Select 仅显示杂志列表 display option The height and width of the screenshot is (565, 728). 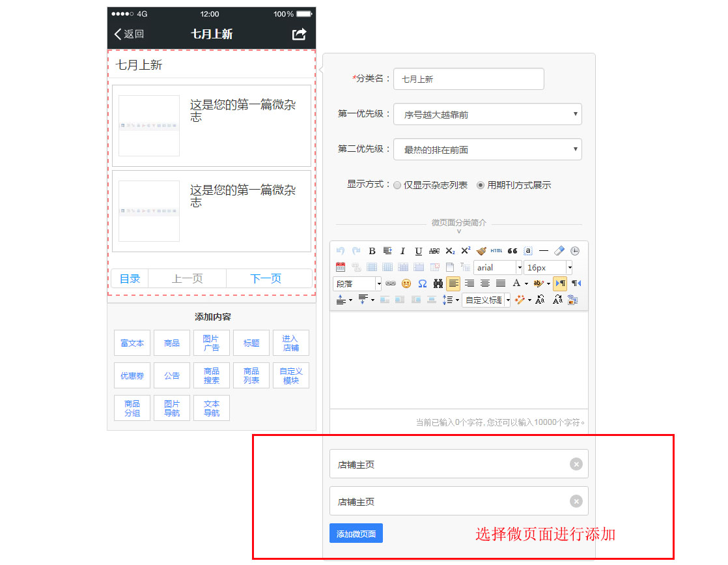point(397,185)
